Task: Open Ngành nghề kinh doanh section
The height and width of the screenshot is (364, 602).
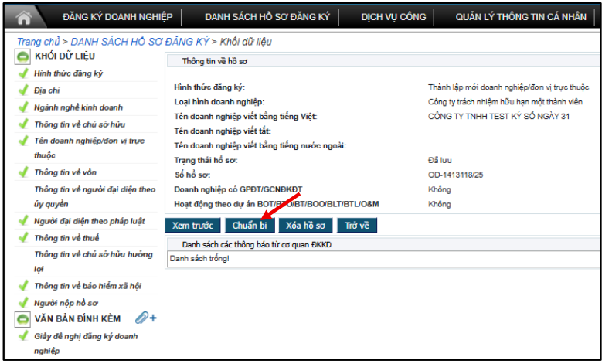Action: click(x=78, y=107)
